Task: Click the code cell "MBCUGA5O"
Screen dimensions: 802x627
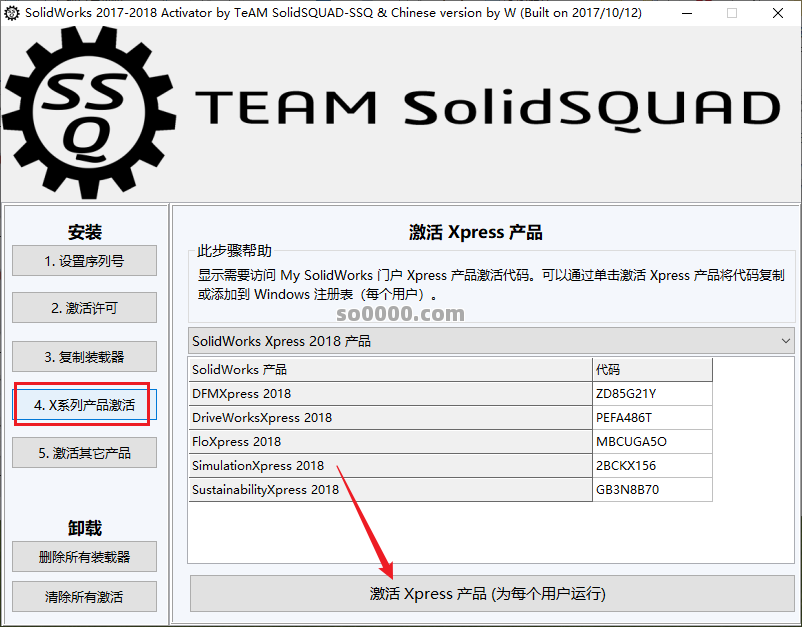Action: pyautogui.click(x=652, y=441)
